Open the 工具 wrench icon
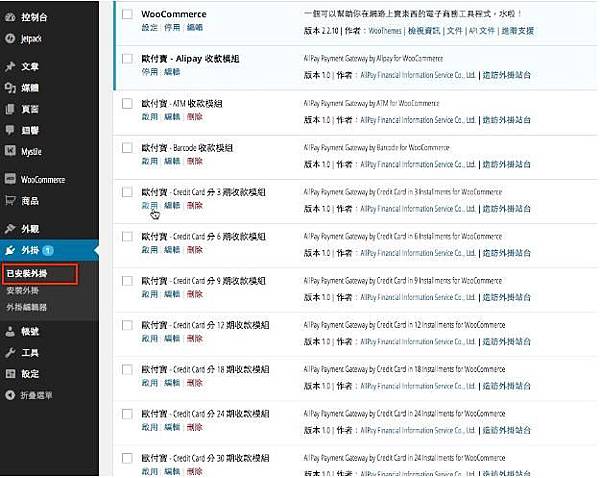This screenshot has height=478, width=600. (x=10, y=352)
